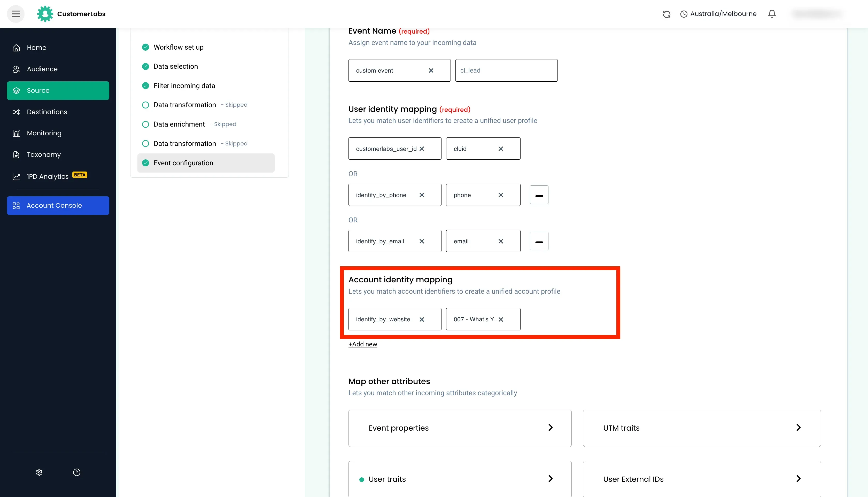The height and width of the screenshot is (497, 868).
Task: Go to Home in sidebar
Action: (58, 48)
